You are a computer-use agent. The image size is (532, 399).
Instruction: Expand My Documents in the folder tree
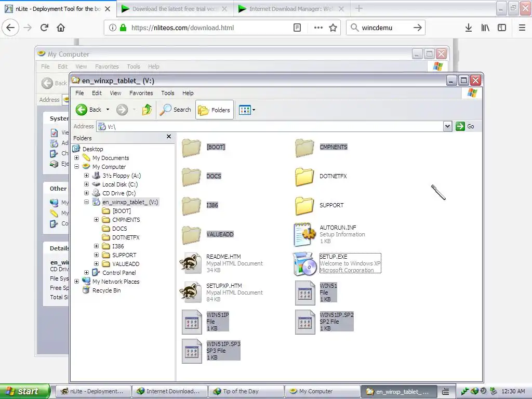(x=77, y=158)
